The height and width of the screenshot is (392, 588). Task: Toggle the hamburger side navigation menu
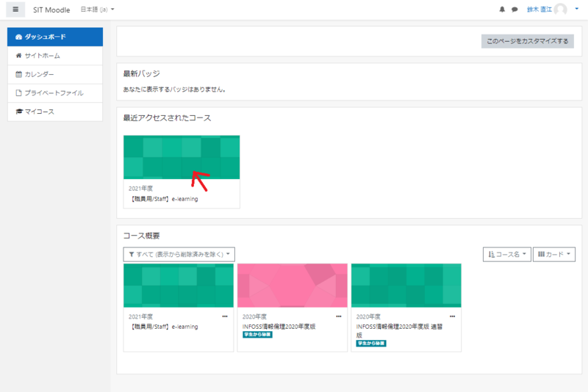(x=15, y=10)
